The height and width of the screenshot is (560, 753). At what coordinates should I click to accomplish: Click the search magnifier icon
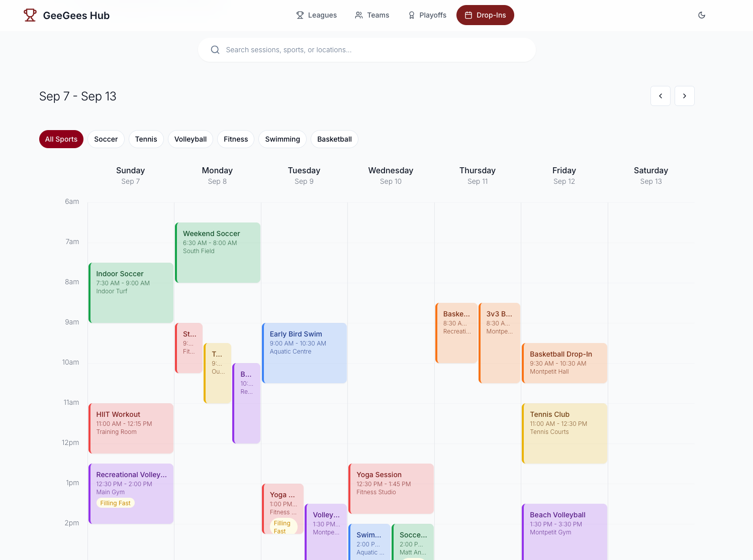pyautogui.click(x=215, y=50)
